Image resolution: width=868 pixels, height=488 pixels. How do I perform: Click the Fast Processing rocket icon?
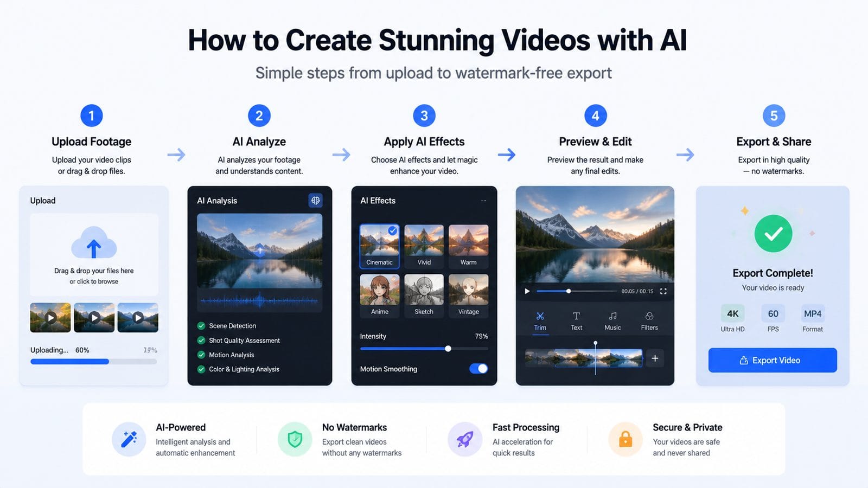465,439
